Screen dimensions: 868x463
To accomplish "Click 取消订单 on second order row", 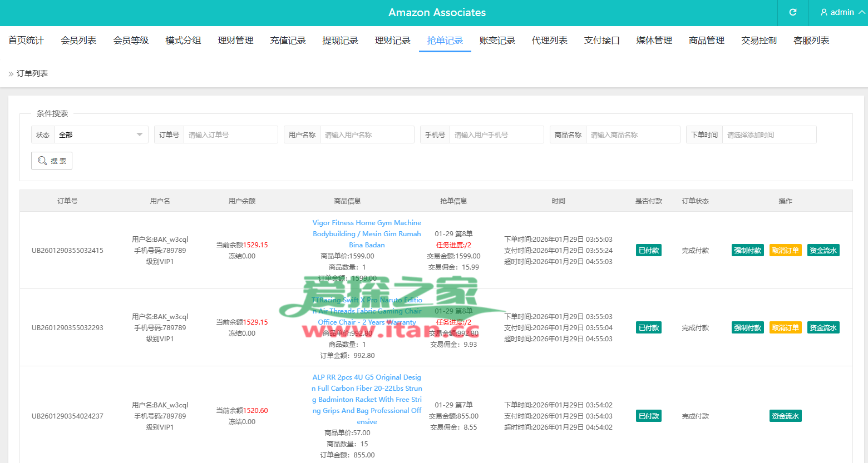I will (x=785, y=327).
